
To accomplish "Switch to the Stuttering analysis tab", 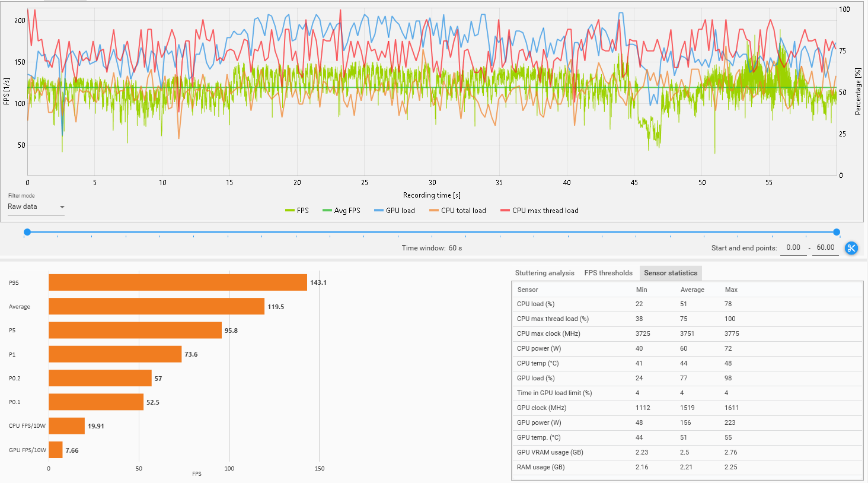I will tap(544, 273).
